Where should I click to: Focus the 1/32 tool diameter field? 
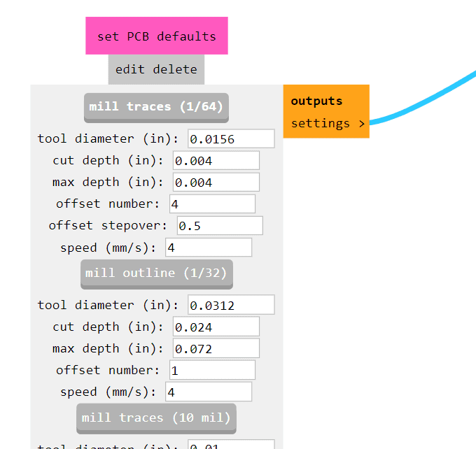231,305
